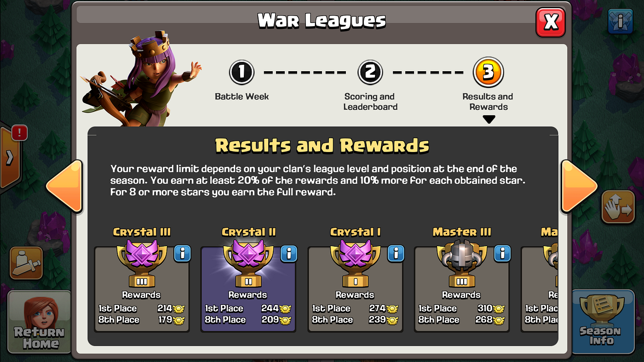Open the blue info icon top right
644x362 pixels.
pos(621,21)
